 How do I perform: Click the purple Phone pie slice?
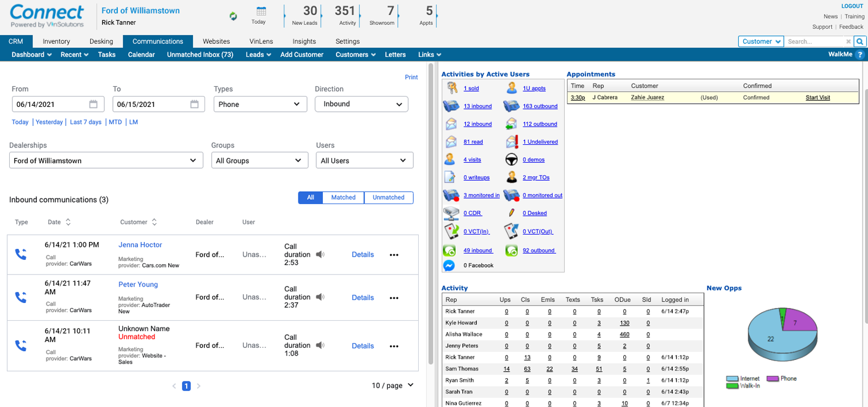(799, 320)
